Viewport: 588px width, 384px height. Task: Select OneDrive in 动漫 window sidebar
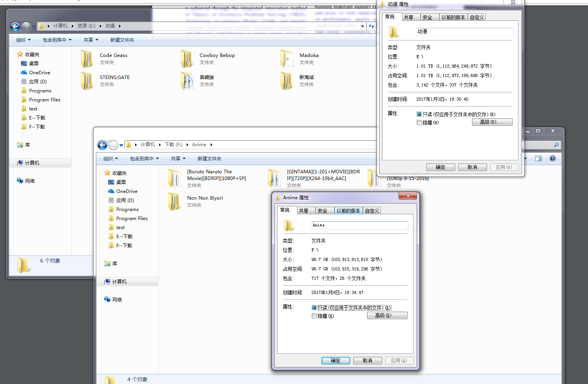click(x=35, y=73)
